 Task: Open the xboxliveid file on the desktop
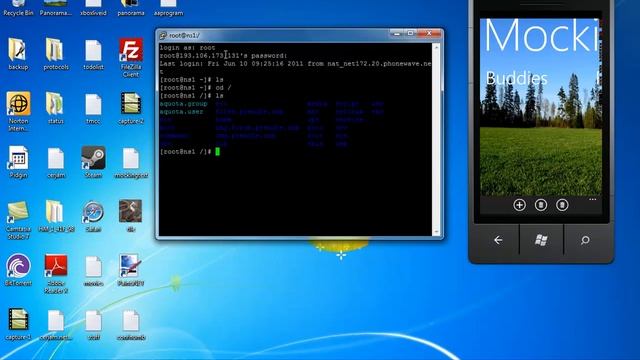93,8
